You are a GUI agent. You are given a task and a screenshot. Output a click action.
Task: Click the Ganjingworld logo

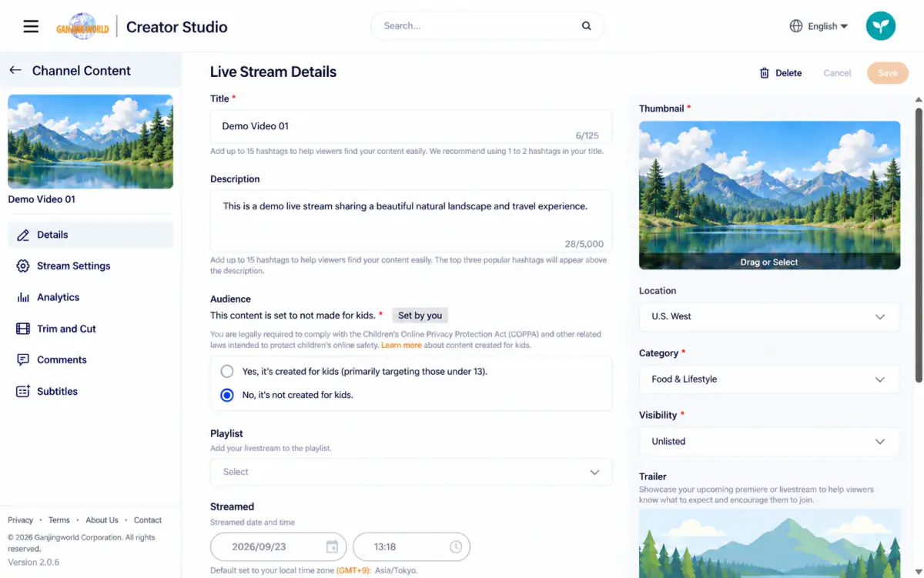tap(82, 26)
